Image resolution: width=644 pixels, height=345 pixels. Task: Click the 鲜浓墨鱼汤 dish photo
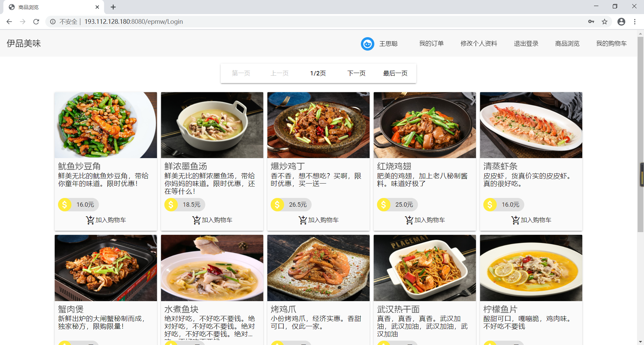coord(212,125)
